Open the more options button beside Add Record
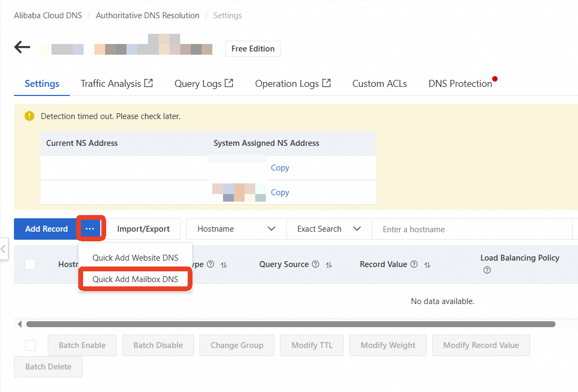Image resolution: width=578 pixels, height=392 pixels. [x=90, y=229]
